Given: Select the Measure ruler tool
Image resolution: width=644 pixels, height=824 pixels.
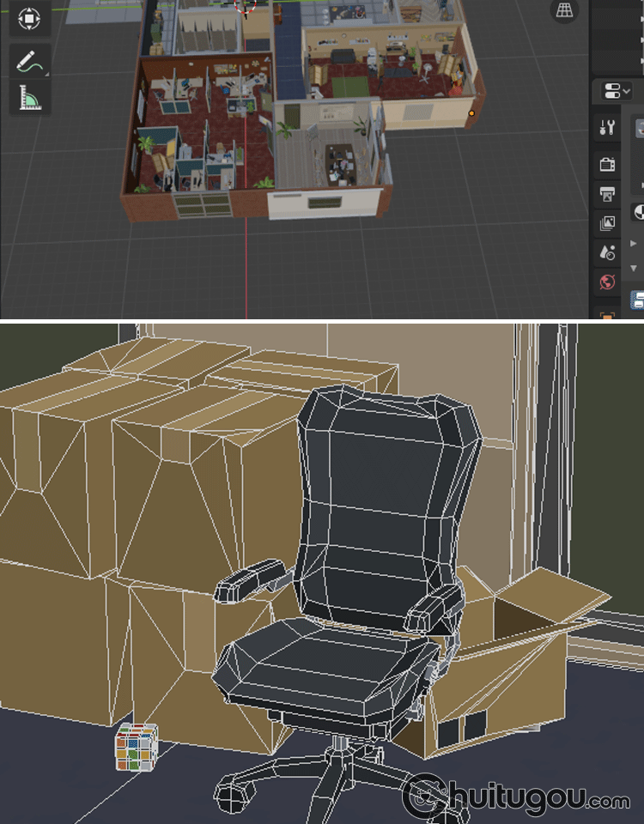Looking at the screenshot, I should 29,98.
